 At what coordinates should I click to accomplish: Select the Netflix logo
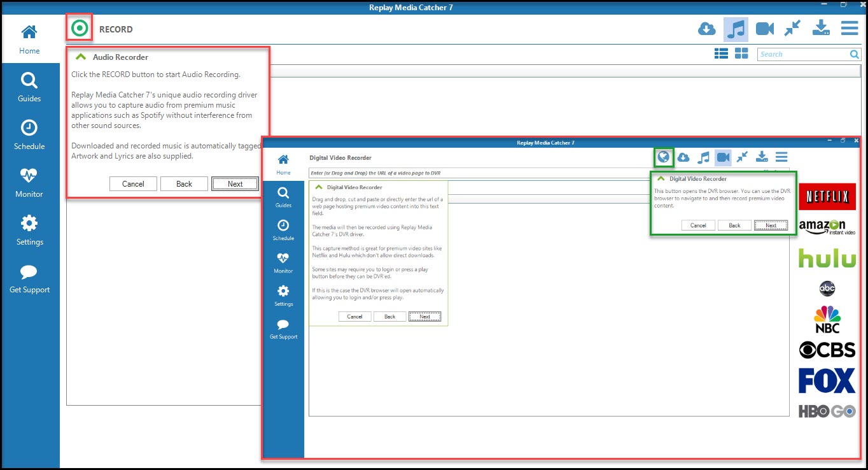[827, 197]
